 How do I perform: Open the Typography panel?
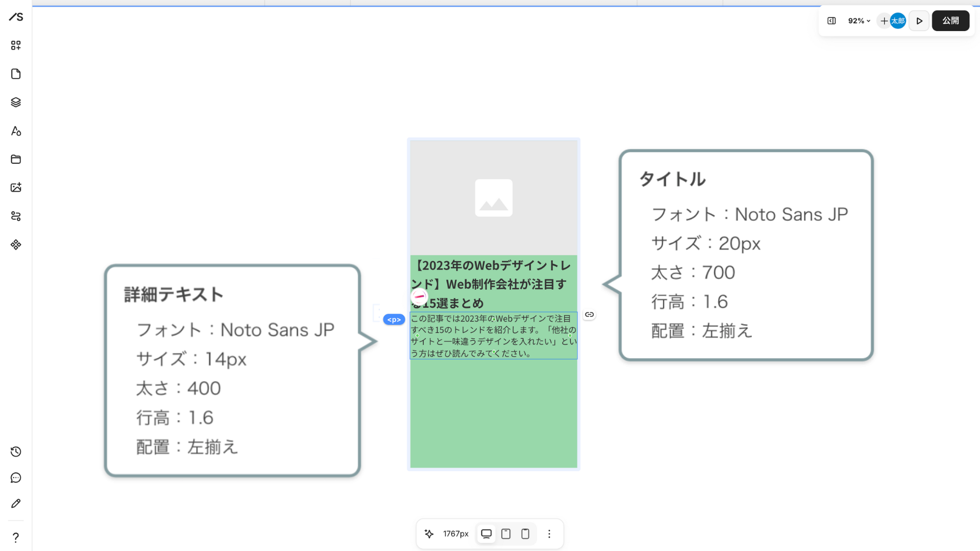15,131
